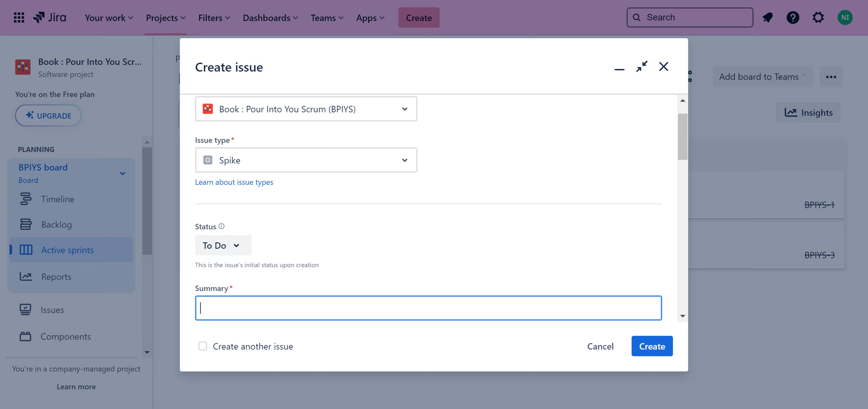
Task: Open the Projects menu
Action: coord(166,18)
